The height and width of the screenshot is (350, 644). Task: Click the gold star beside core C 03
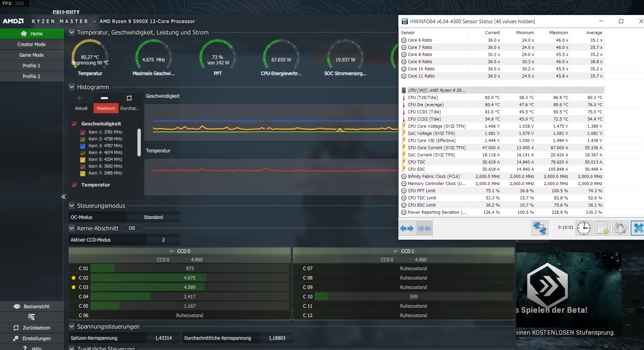(x=73, y=287)
